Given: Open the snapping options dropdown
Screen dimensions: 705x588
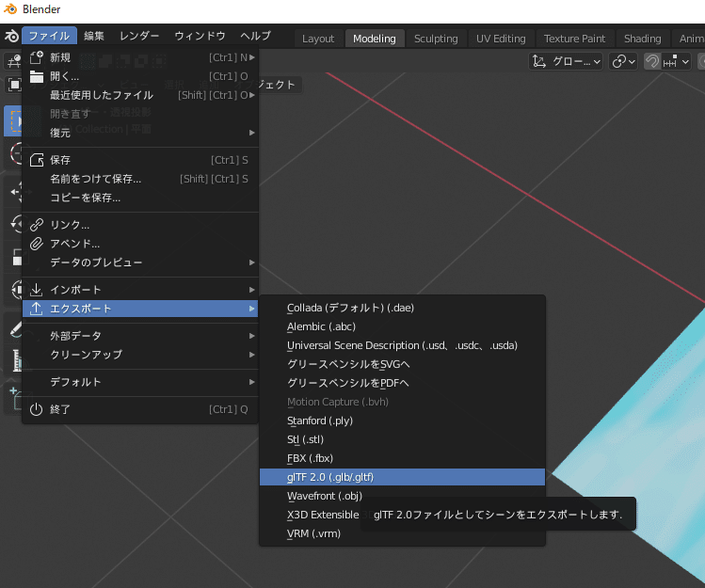Looking at the screenshot, I should 676,61.
